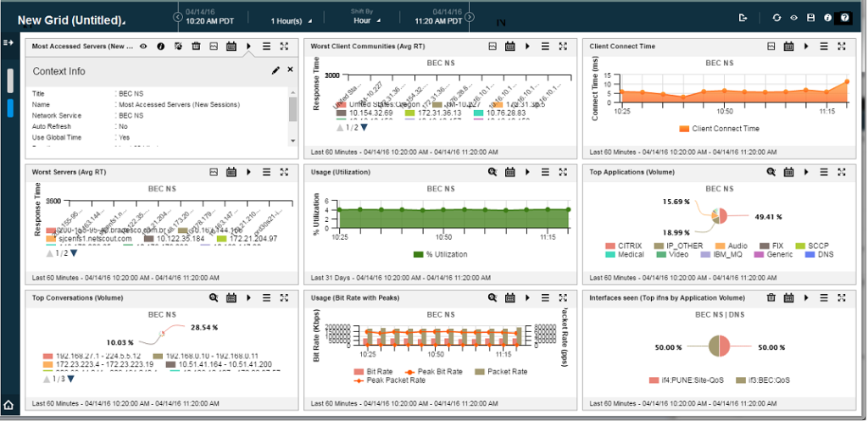Save the grid using the floppy icon
The width and height of the screenshot is (868, 421).
[810, 18]
